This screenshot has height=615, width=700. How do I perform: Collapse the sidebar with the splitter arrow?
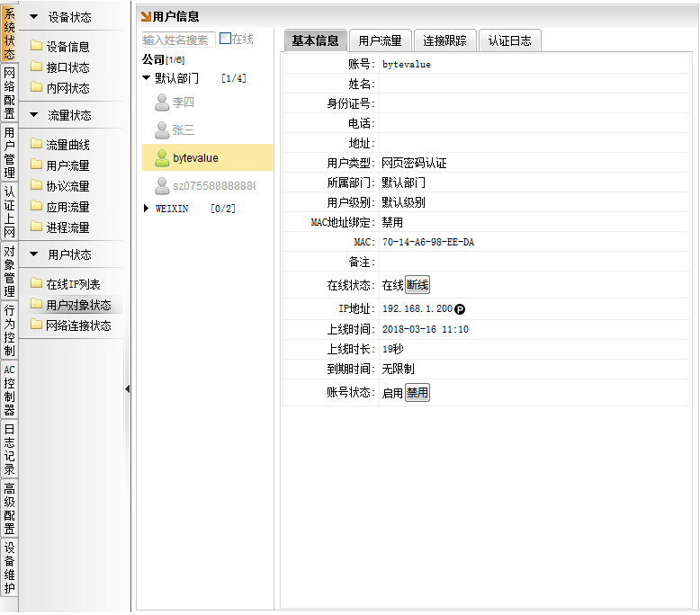127,388
